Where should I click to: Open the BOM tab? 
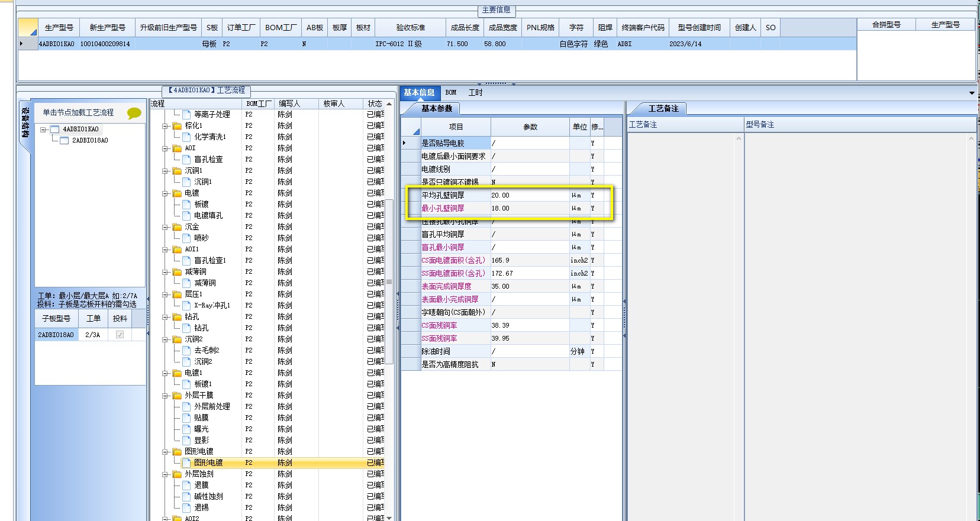pyautogui.click(x=451, y=93)
